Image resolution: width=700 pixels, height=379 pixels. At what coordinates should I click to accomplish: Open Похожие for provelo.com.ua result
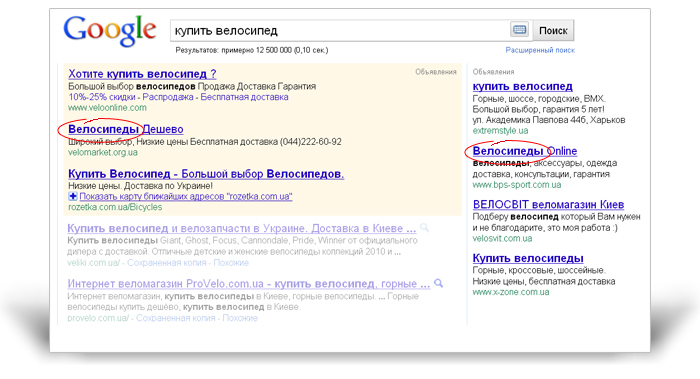240,318
